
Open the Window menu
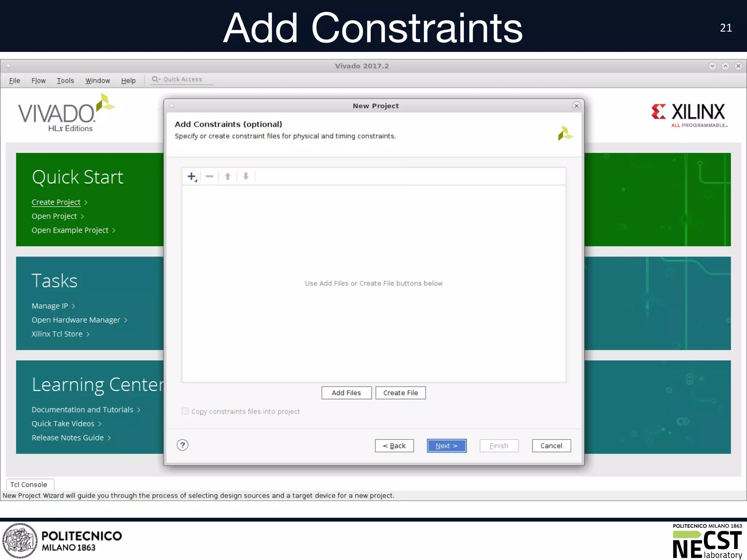(x=97, y=81)
